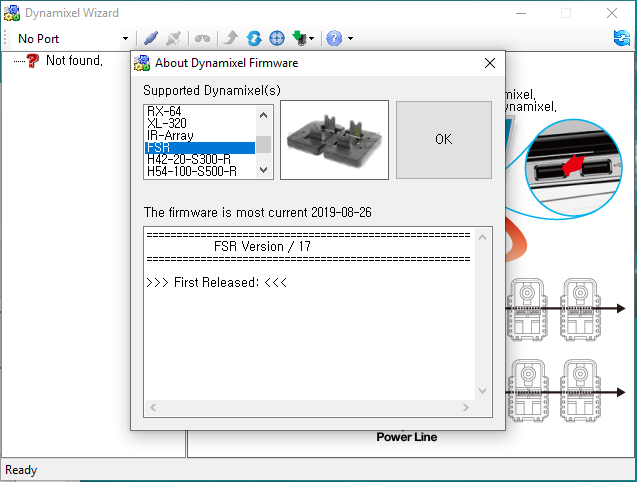This screenshot has height=482, width=637.
Task: Click '>>> First Released: <<<' text
Action: [217, 282]
